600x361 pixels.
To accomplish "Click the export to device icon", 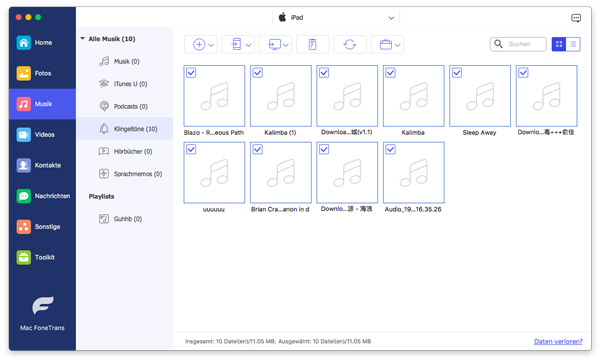I will (236, 44).
